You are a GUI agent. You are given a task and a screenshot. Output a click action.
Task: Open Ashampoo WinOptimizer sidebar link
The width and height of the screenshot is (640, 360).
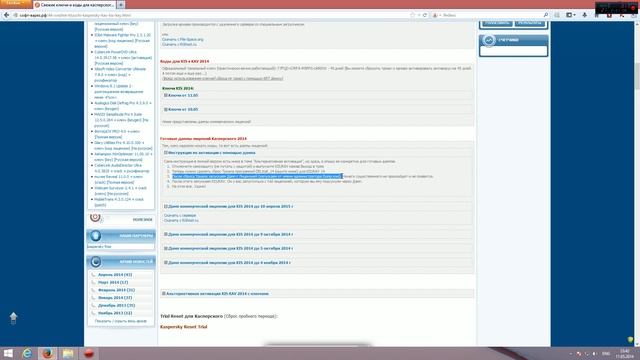[x=123, y=157]
